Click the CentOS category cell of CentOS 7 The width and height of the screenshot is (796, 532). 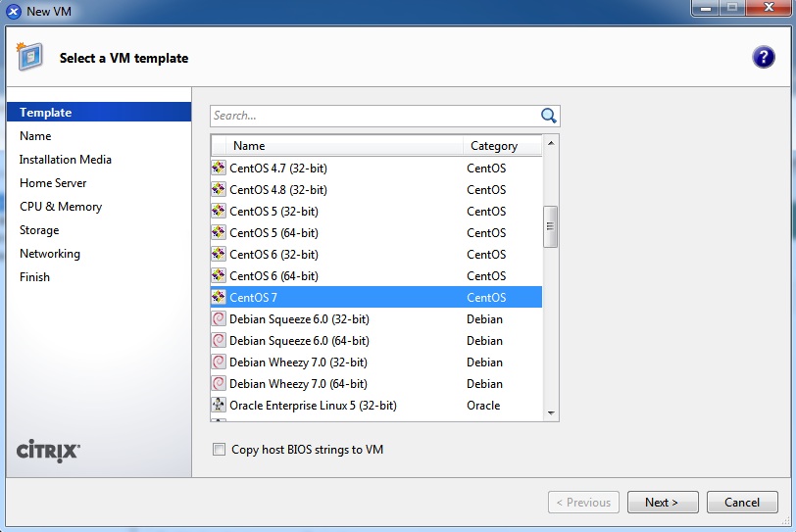[486, 297]
